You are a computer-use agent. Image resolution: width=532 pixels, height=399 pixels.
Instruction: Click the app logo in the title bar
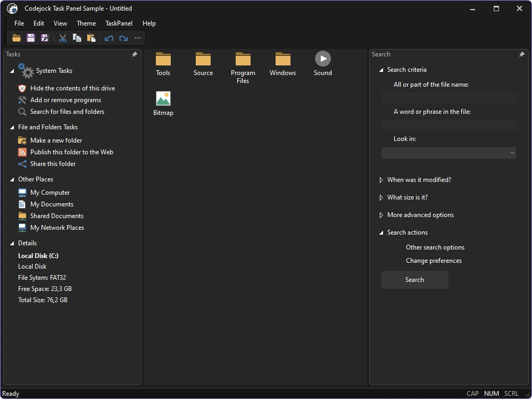coord(12,9)
